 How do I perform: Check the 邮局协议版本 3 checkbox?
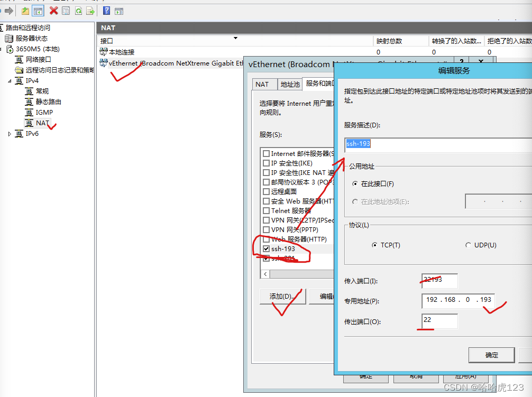coord(267,182)
